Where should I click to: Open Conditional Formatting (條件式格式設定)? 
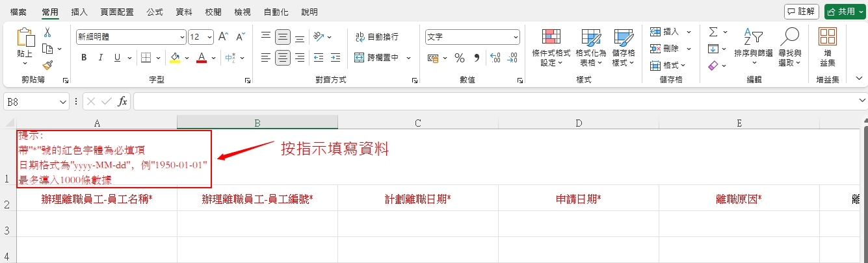point(551,48)
